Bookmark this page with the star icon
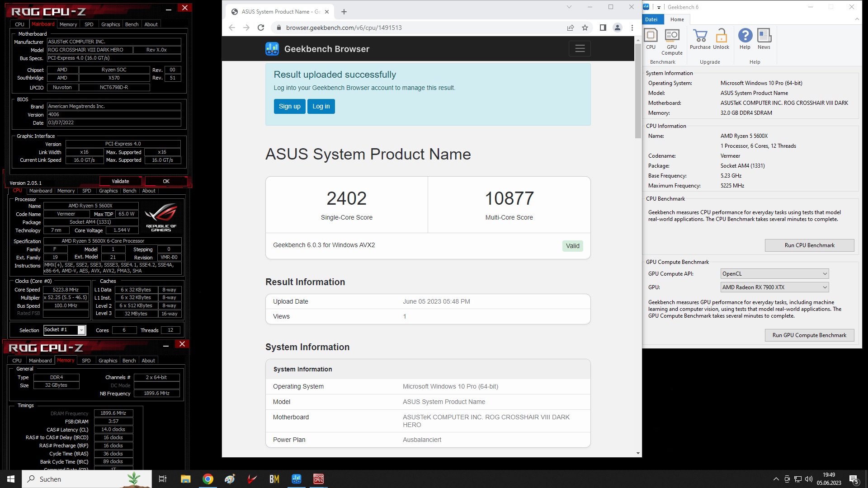 click(x=585, y=28)
